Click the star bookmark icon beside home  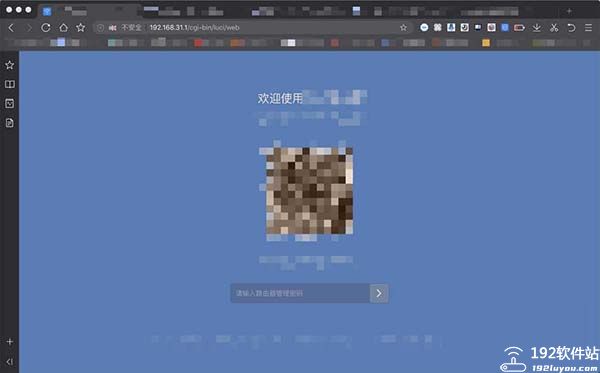tap(80, 28)
